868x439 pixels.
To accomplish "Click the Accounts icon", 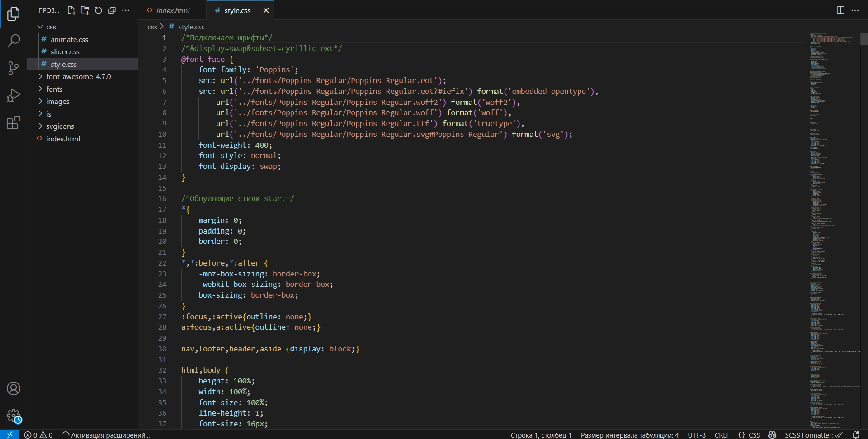I will click(x=14, y=388).
